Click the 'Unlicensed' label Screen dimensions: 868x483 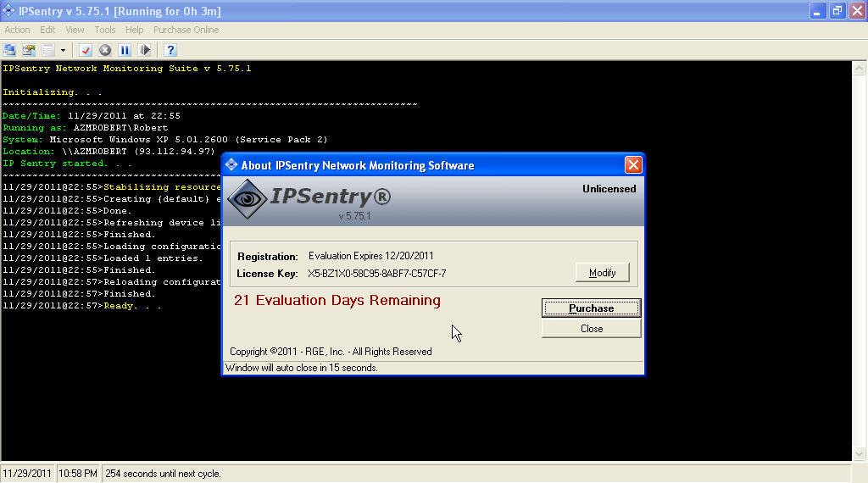(x=609, y=189)
